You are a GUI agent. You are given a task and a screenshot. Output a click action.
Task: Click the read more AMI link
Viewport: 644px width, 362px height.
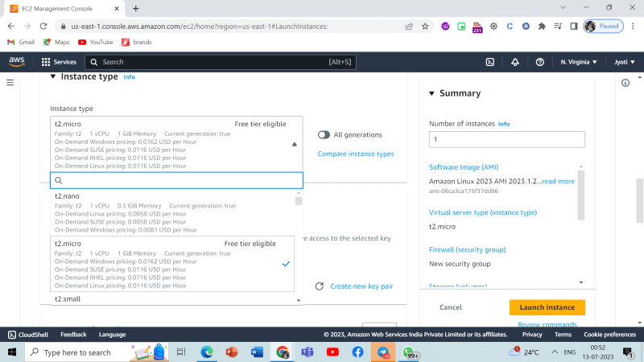558,181
